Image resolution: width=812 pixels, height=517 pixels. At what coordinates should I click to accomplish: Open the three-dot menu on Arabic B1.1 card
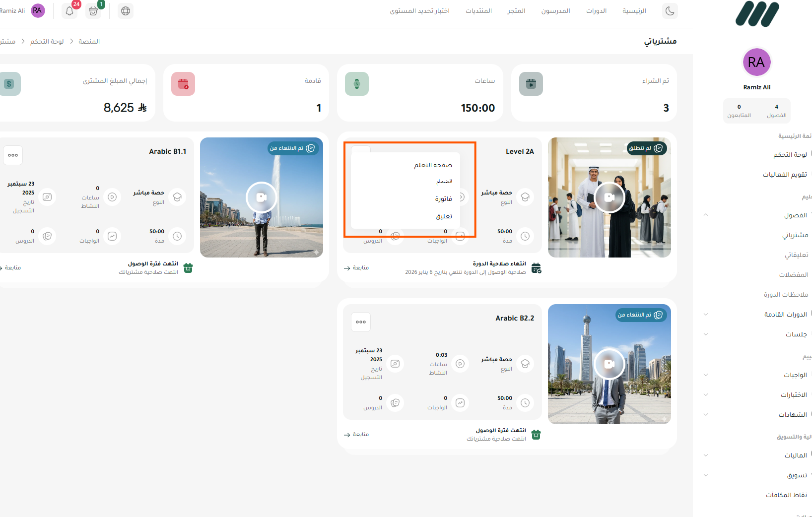click(x=13, y=155)
